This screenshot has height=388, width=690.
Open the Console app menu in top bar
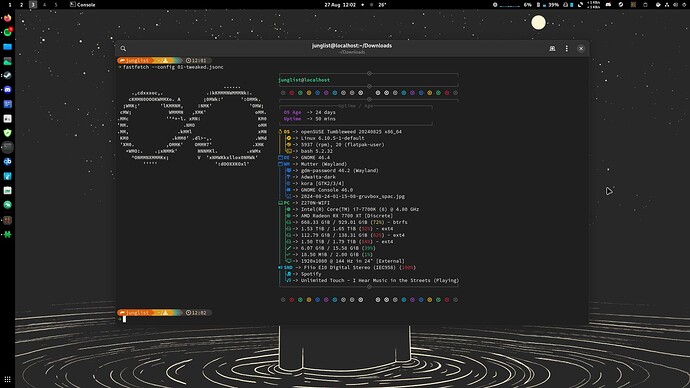click(82, 5)
